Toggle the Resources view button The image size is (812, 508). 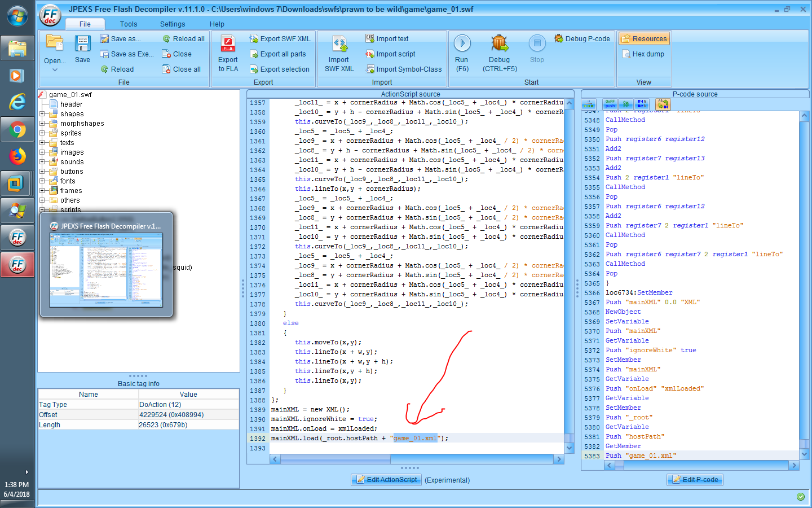pos(644,38)
